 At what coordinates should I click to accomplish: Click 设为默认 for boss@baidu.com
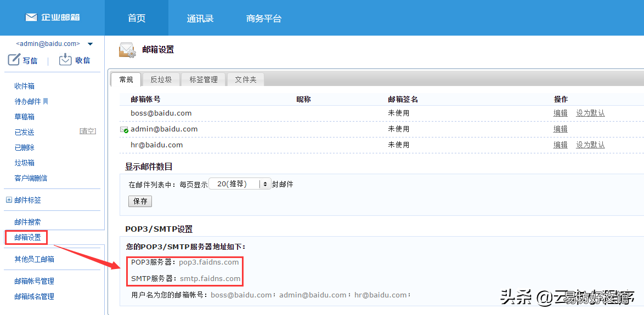pyautogui.click(x=590, y=113)
